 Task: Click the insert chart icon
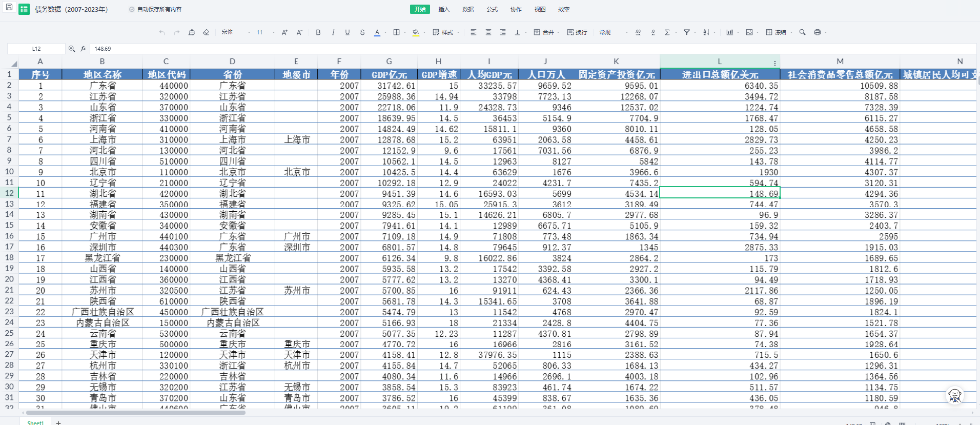729,32
